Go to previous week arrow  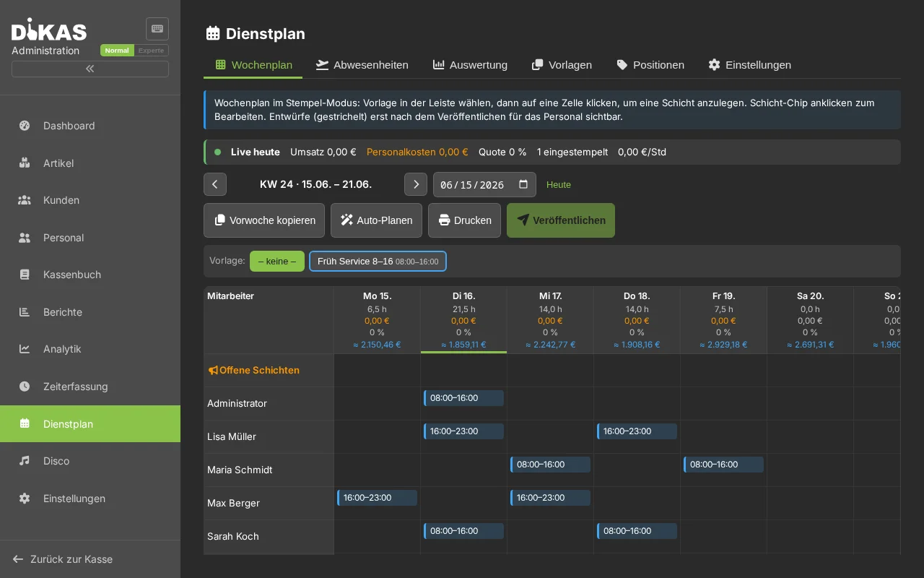pos(215,184)
